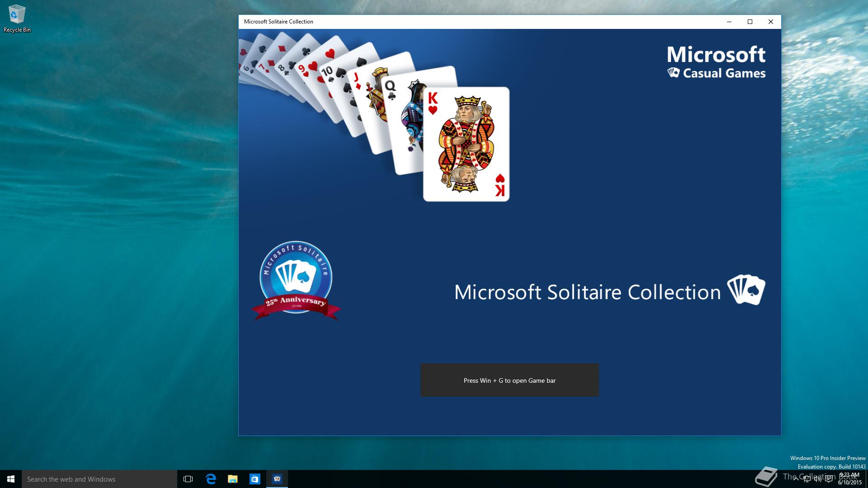Click the Search the web and Windows box
Image resolution: width=868 pixels, height=488 pixels.
tap(99, 479)
